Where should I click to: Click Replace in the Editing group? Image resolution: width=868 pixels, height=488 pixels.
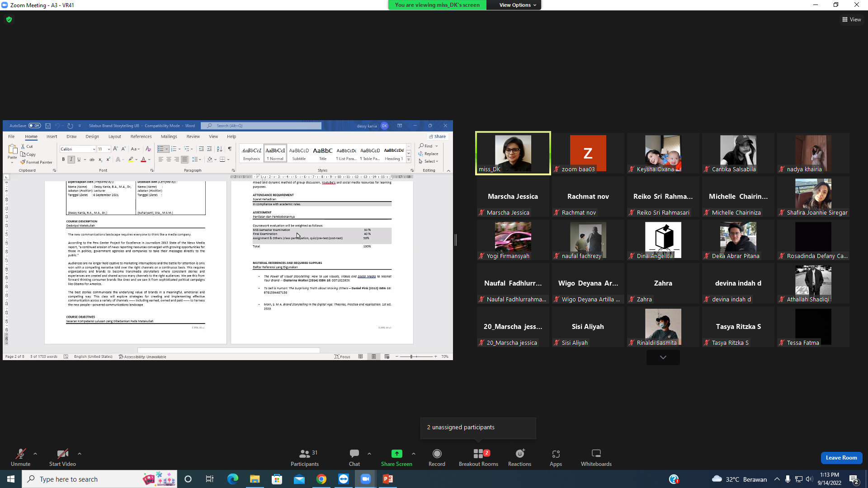(x=428, y=154)
